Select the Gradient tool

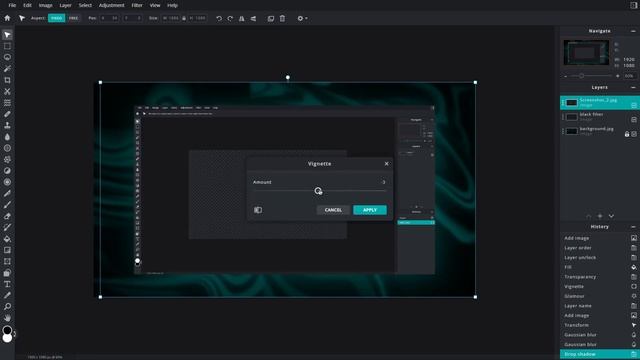pyautogui.click(x=7, y=250)
